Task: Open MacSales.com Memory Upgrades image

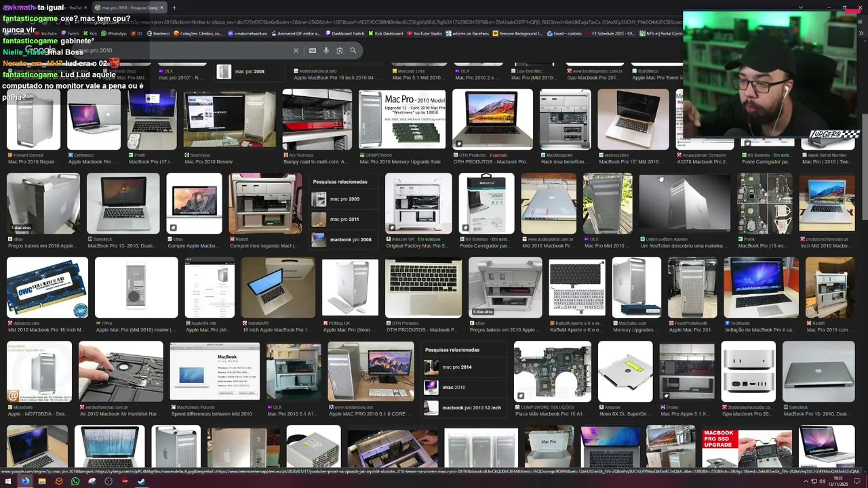Action: pyautogui.click(x=637, y=288)
